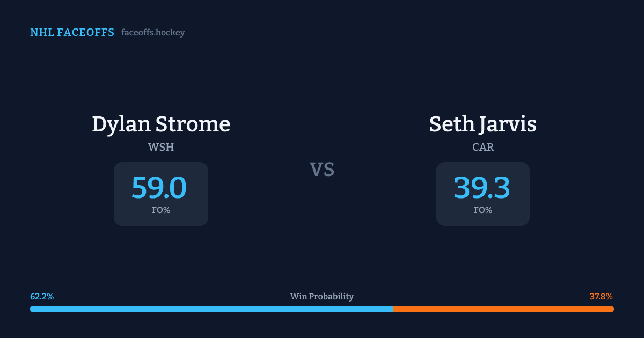Click the VS text between players
644x338 pixels.
point(322,170)
